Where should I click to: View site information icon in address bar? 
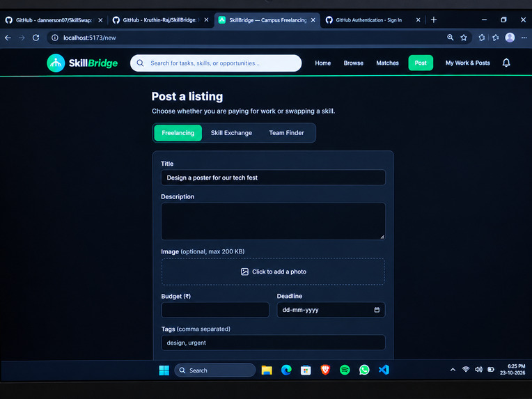tap(54, 38)
